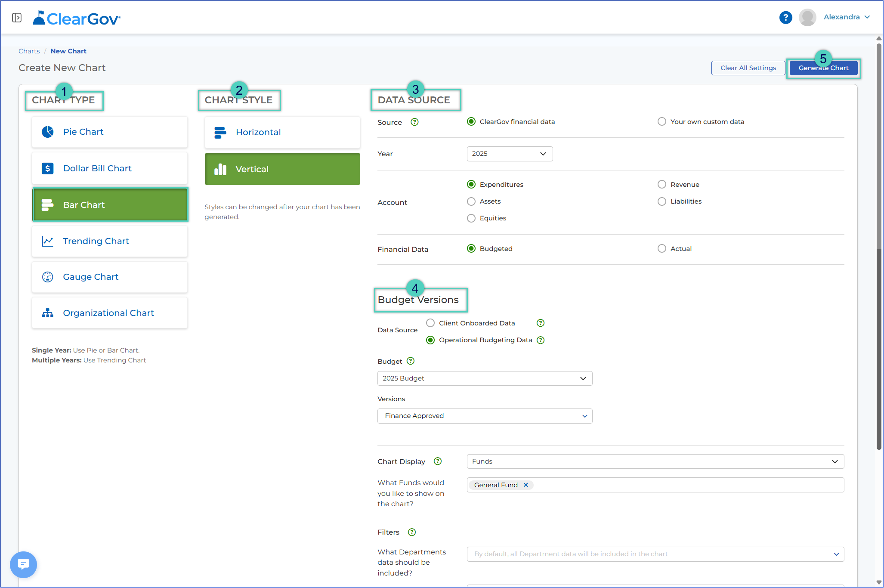Toggle the sidebar panel icon
Screen dimensions: 884x588
[x=17, y=18]
